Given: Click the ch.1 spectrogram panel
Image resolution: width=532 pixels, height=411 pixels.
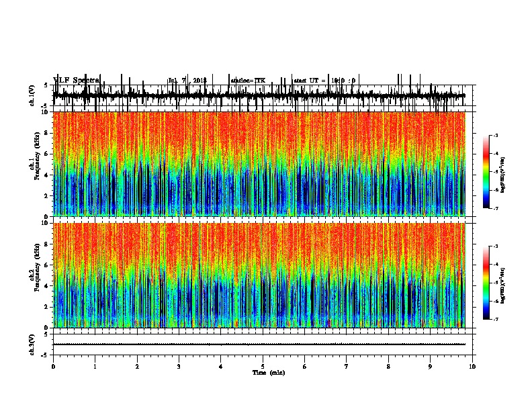Looking at the screenshot, I should coord(259,164).
